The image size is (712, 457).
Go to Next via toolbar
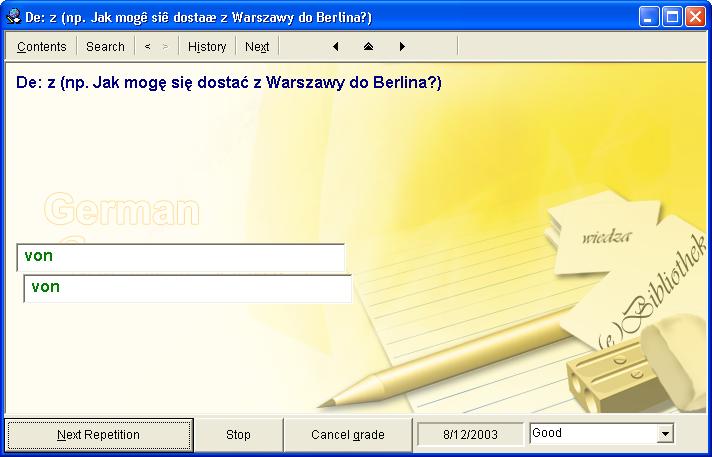pos(257,47)
